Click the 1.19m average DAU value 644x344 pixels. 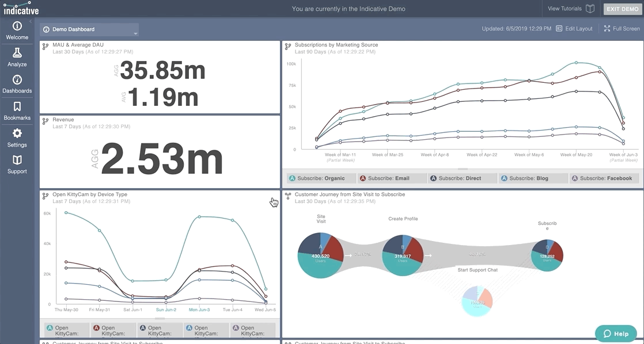[162, 97]
